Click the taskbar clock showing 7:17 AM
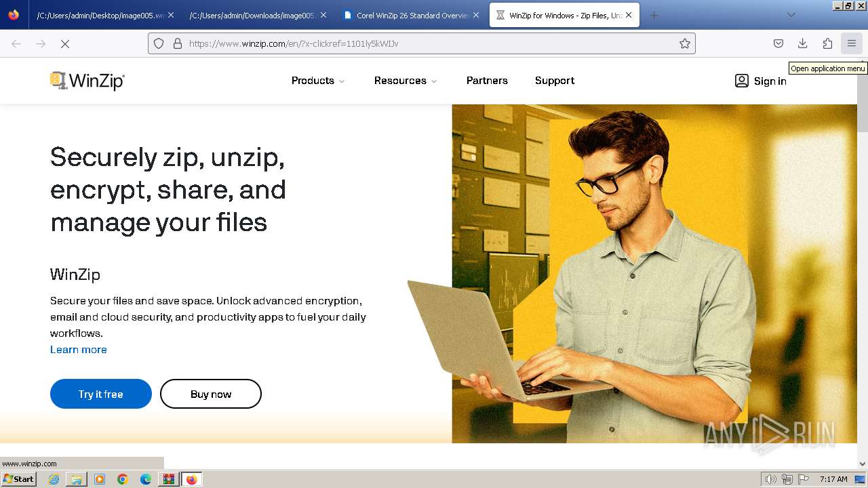This screenshot has height=488, width=868. [x=833, y=479]
